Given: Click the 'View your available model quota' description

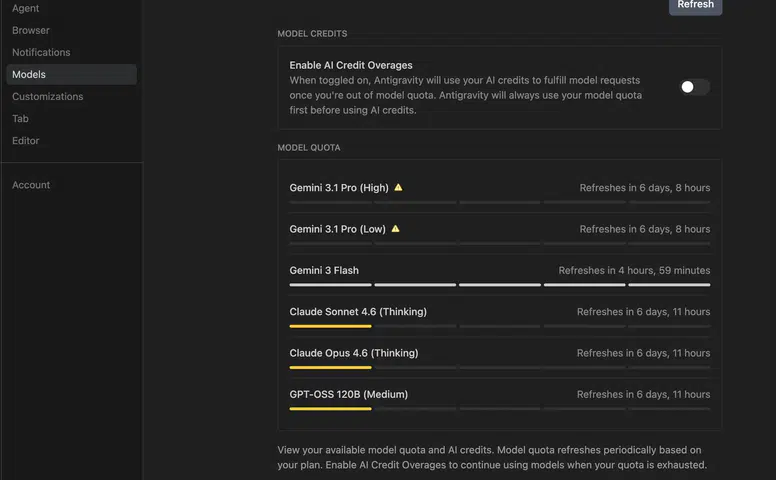Looking at the screenshot, I should [x=492, y=457].
